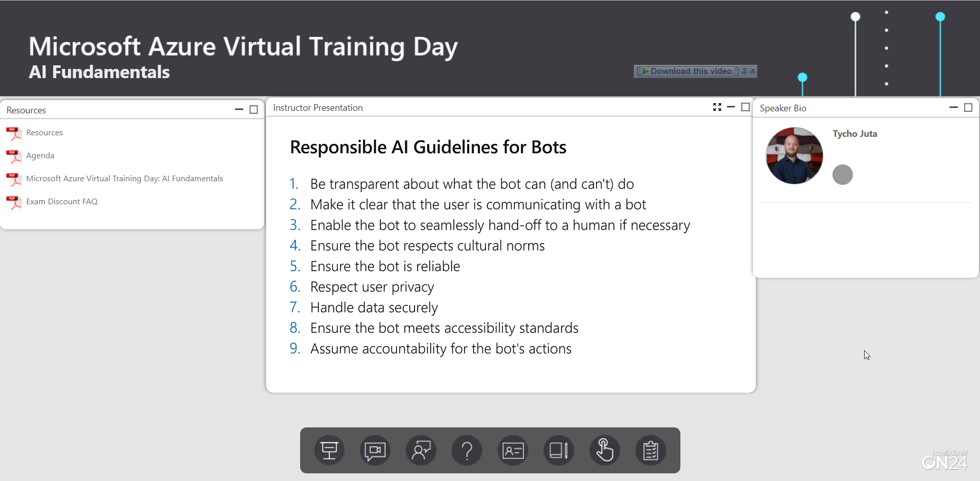This screenshot has height=481, width=980.
Task: Maximize the Instructor Presentation panel
Action: click(745, 107)
